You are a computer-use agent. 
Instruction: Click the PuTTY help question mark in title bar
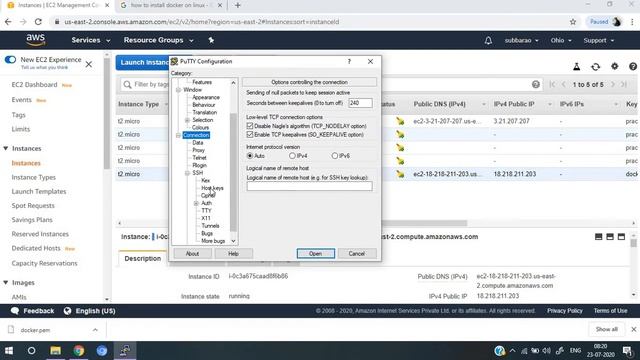point(349,61)
